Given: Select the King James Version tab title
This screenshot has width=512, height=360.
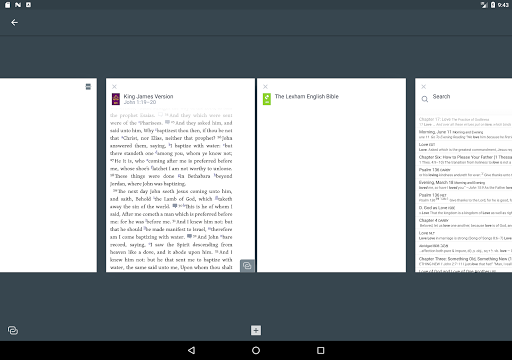Looking at the screenshot, I should [x=148, y=96].
